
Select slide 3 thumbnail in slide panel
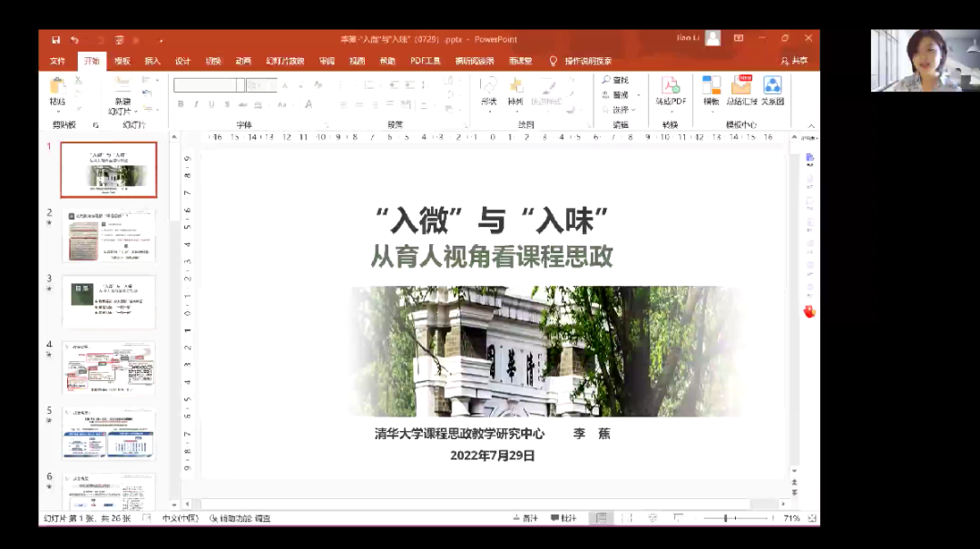pyautogui.click(x=108, y=302)
